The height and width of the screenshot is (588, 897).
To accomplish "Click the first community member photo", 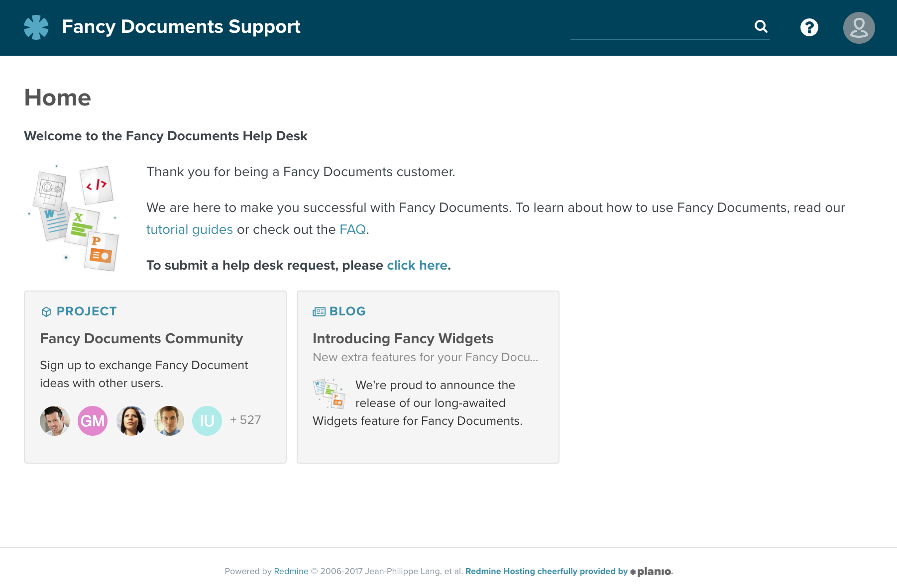I will click(55, 421).
